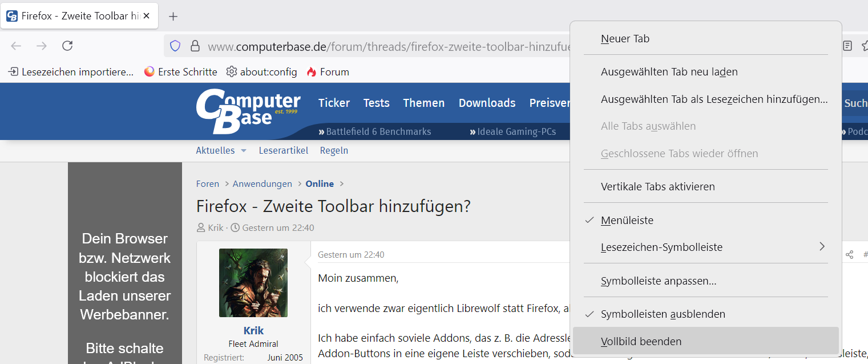This screenshot has height=364, width=868.
Task: Reload the page with the refresh icon
Action: 67,46
